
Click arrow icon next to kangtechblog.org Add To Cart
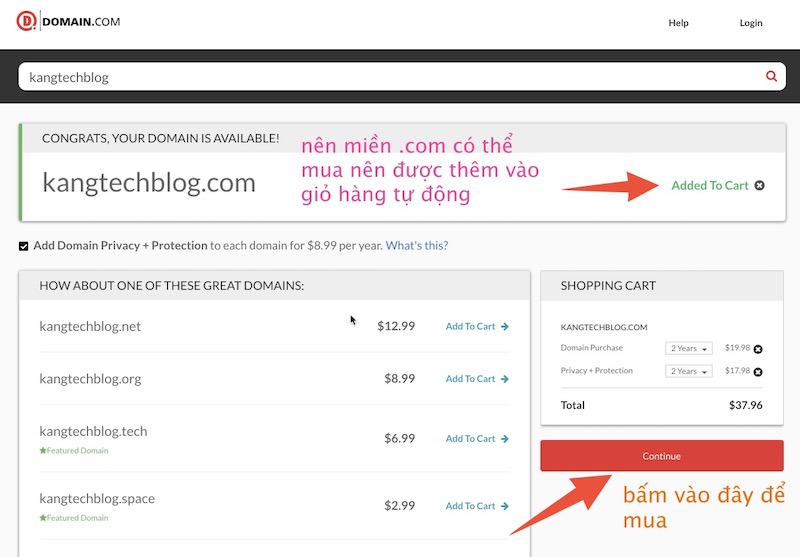(505, 379)
